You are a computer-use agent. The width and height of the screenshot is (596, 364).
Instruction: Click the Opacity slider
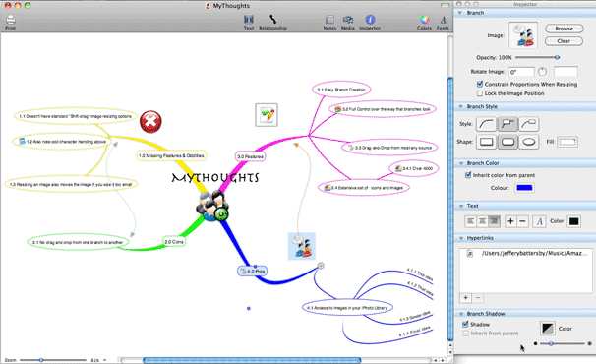click(537, 57)
